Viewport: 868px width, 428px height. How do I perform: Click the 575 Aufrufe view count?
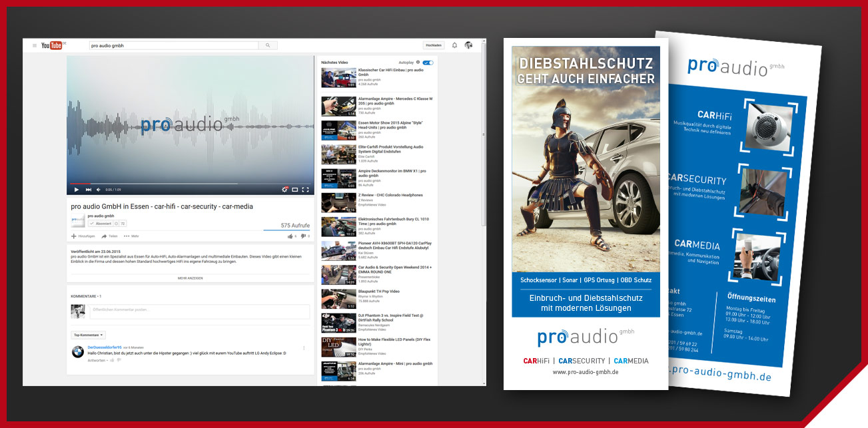point(295,226)
